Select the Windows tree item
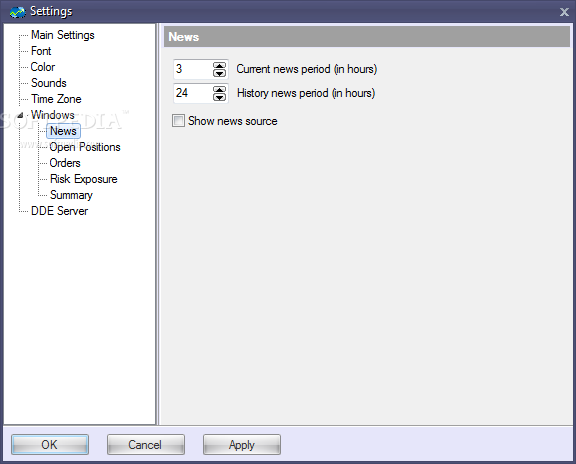This screenshot has height=464, width=576. 53,115
